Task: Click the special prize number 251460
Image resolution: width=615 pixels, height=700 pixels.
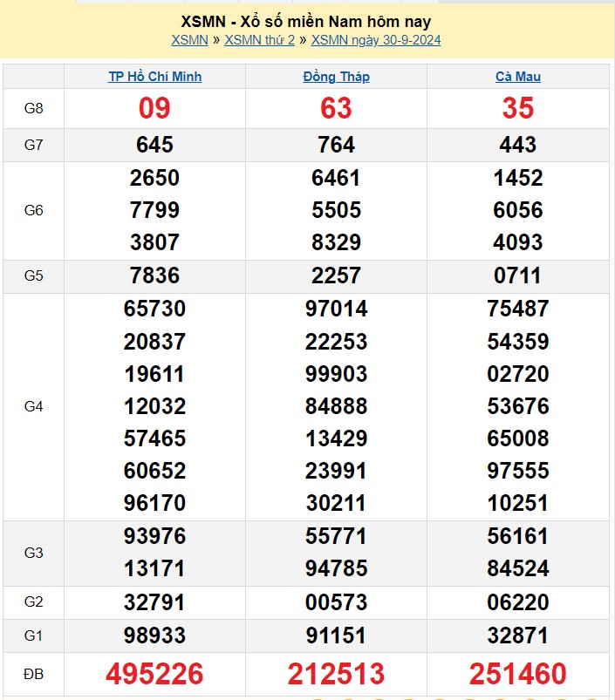Action: tap(517, 673)
